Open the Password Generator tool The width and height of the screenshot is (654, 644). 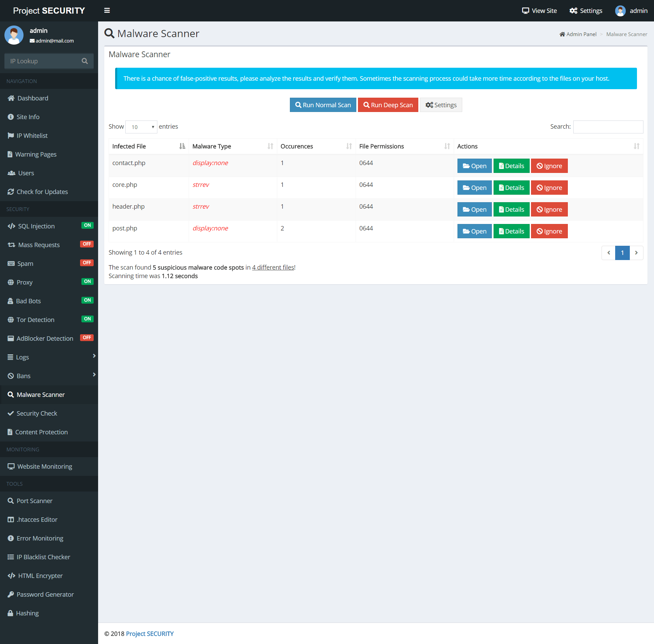click(x=45, y=594)
